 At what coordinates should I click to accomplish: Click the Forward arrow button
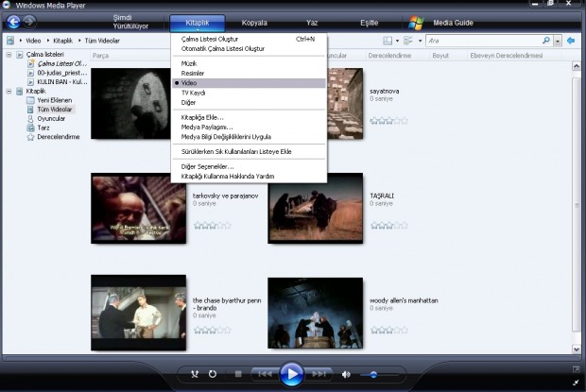[28, 22]
